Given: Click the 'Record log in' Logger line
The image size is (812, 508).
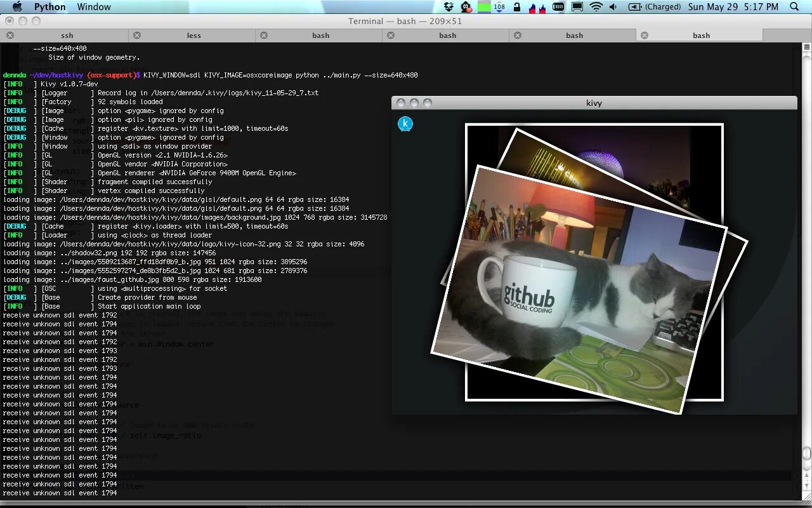Looking at the screenshot, I should point(161,93).
